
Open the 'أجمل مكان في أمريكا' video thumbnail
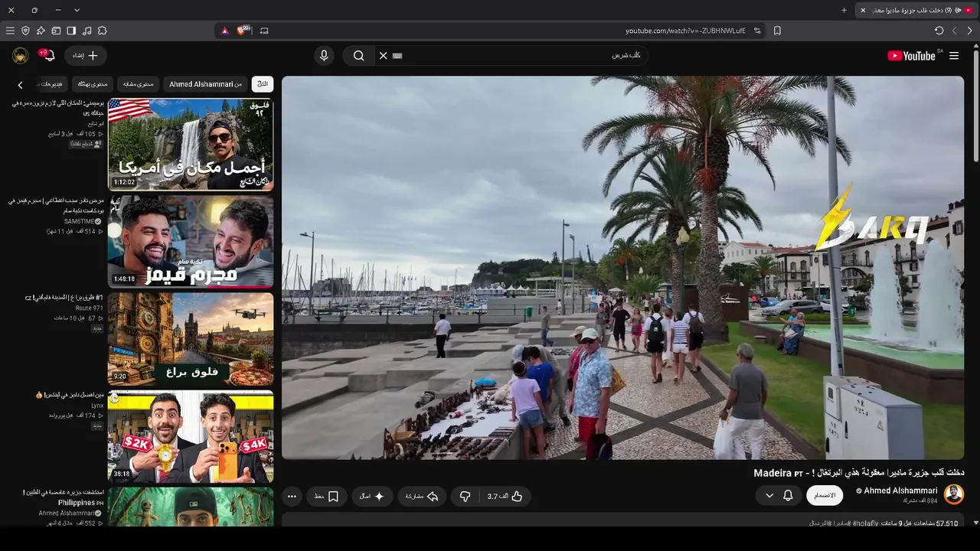(191, 145)
